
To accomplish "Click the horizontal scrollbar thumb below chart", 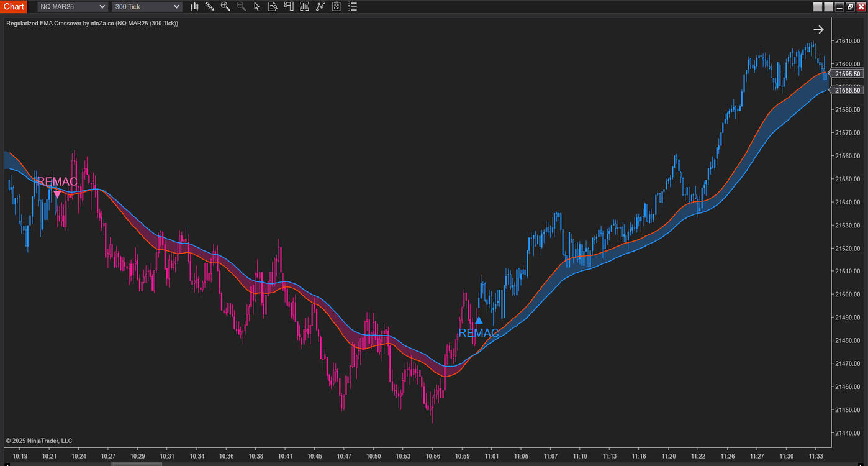I will pyautogui.click(x=136, y=464).
